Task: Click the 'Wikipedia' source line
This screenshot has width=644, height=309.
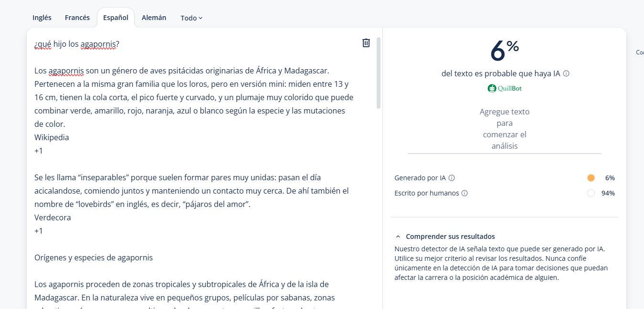Action: [52, 137]
